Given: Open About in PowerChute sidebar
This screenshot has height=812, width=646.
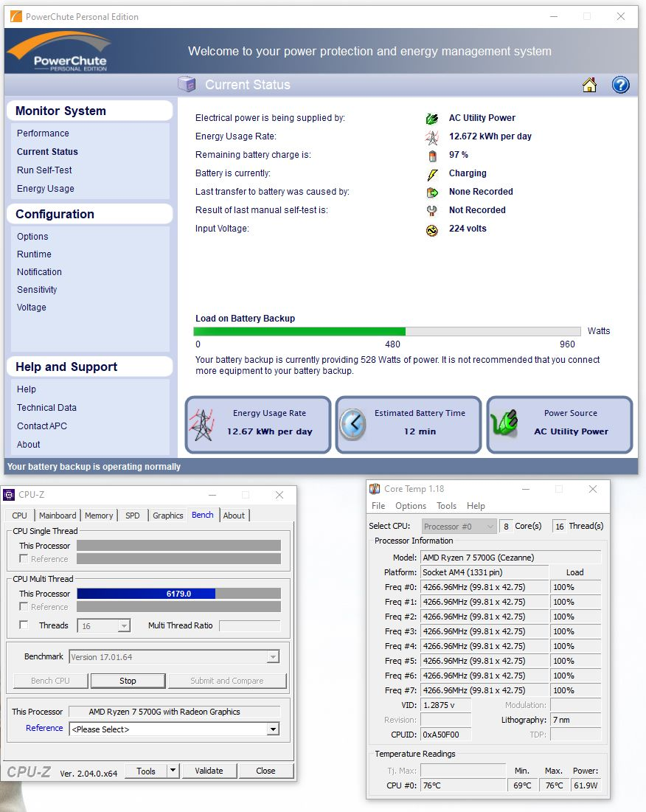Looking at the screenshot, I should (29, 444).
